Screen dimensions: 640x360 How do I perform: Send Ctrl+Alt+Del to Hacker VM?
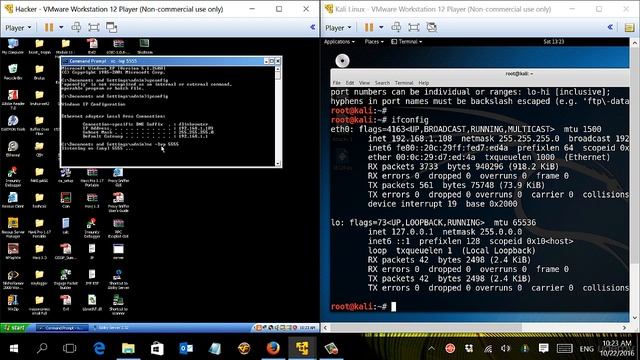(x=76, y=27)
